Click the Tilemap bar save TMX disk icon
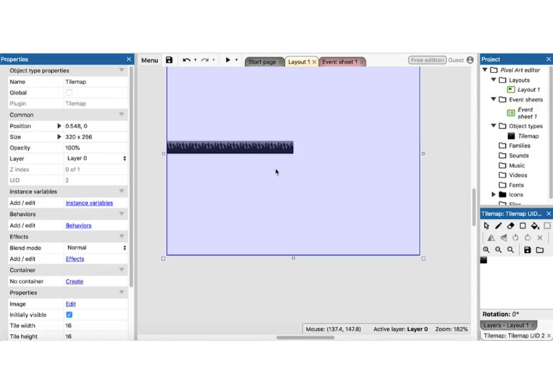The width and height of the screenshot is (553, 392). (x=528, y=250)
